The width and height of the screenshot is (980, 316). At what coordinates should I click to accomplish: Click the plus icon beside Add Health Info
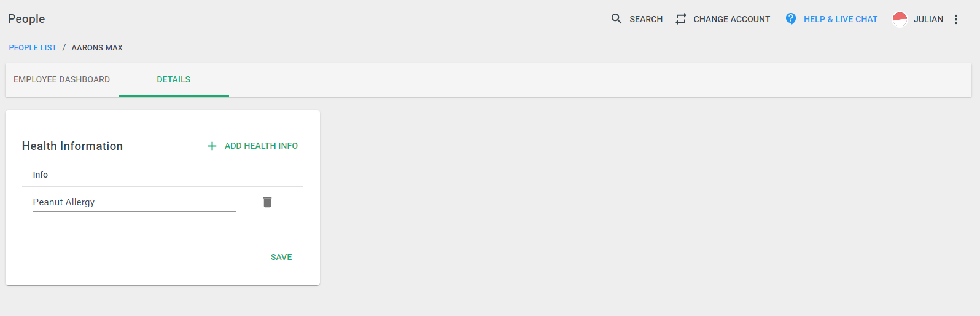tap(212, 146)
